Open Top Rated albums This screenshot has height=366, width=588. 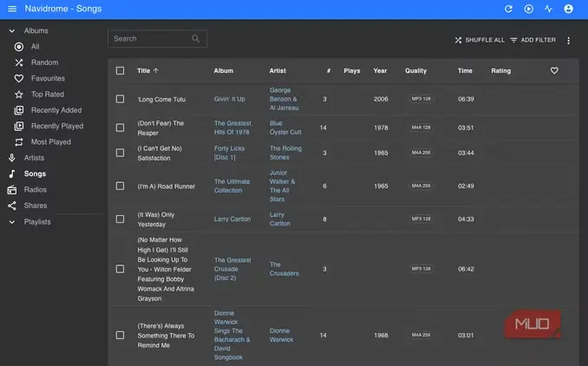click(x=48, y=95)
